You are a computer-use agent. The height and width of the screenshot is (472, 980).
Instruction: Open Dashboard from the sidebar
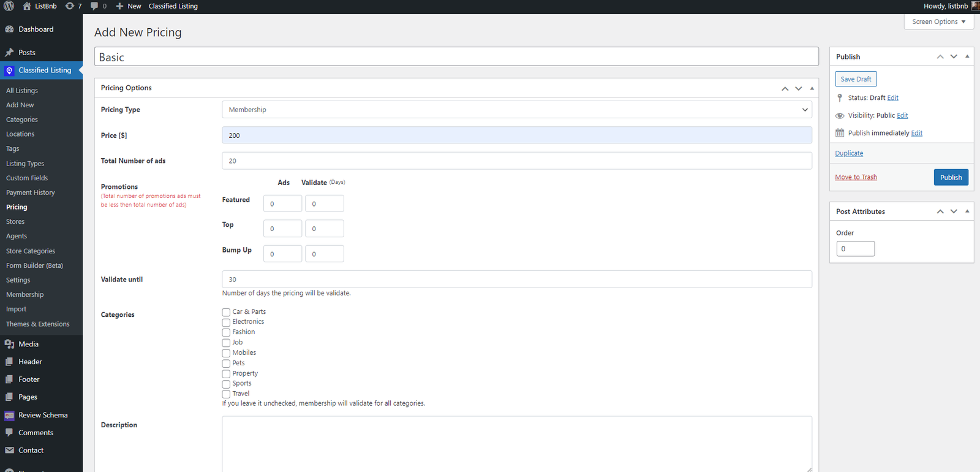(36, 29)
